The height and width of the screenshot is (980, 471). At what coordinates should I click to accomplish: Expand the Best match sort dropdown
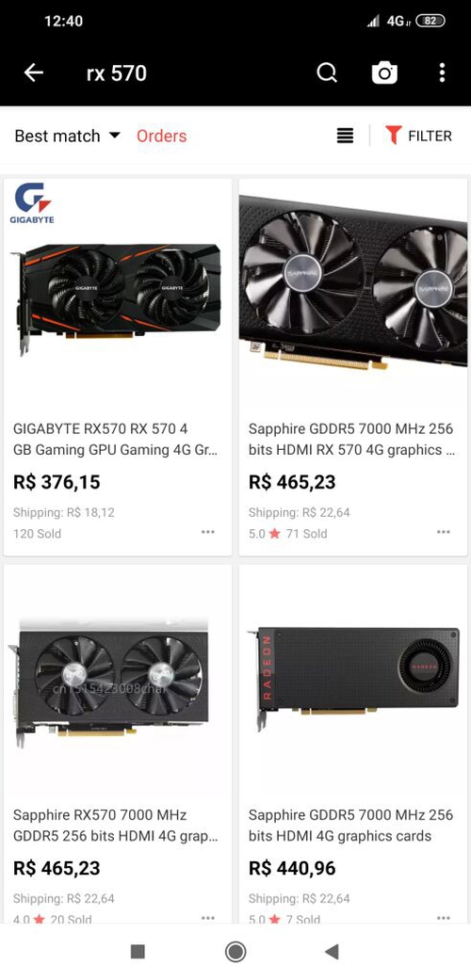pos(67,136)
